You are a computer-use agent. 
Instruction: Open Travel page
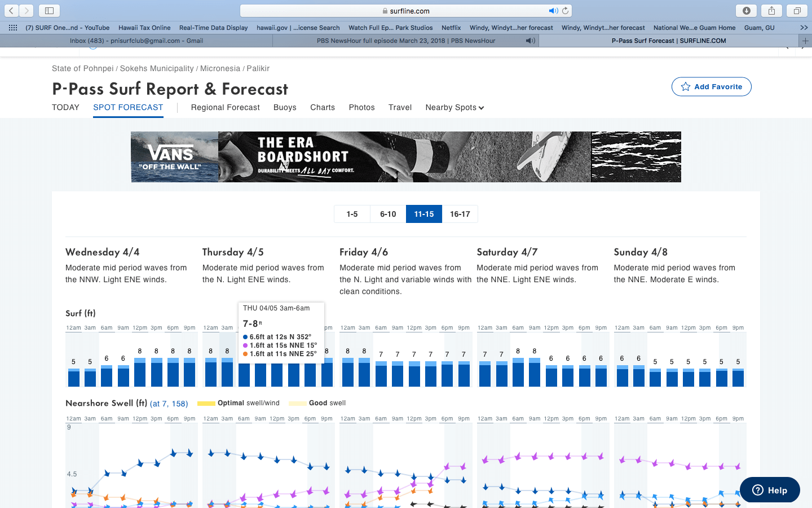click(x=400, y=107)
